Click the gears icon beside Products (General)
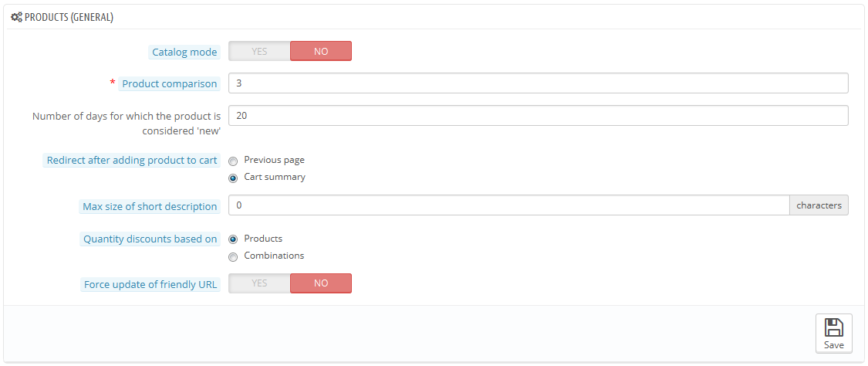868x366 pixels. tap(17, 17)
